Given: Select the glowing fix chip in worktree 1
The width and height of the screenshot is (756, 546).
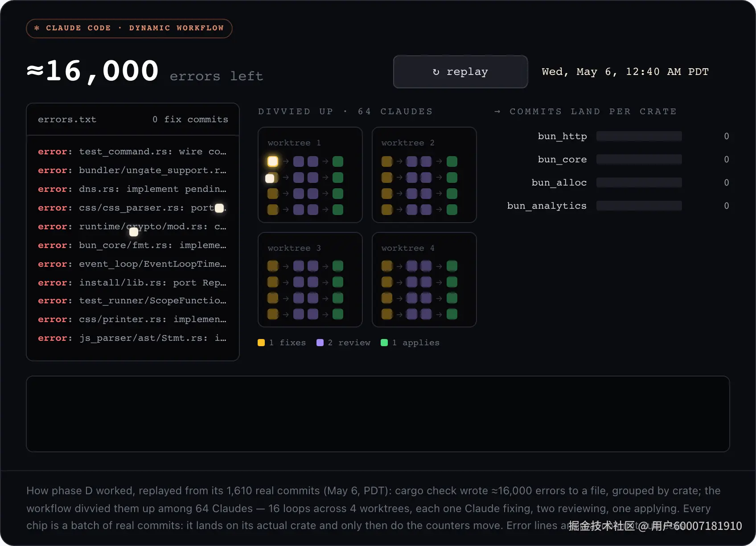Looking at the screenshot, I should (273, 161).
